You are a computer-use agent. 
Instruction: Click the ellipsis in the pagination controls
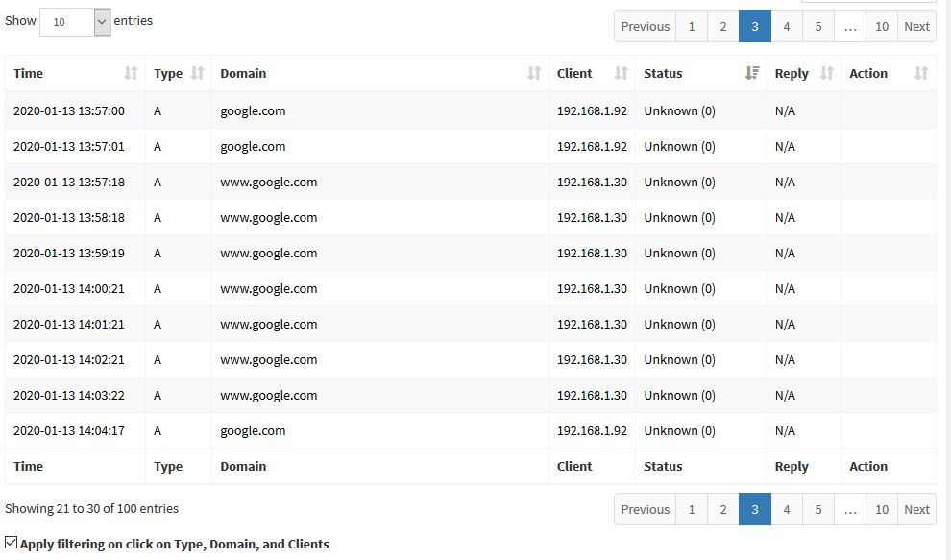point(849,26)
